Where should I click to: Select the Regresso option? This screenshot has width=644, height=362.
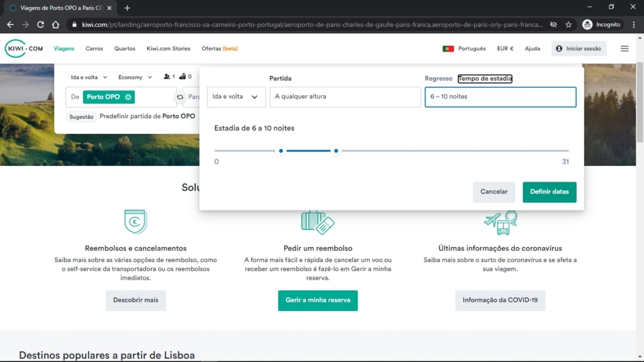(438, 79)
